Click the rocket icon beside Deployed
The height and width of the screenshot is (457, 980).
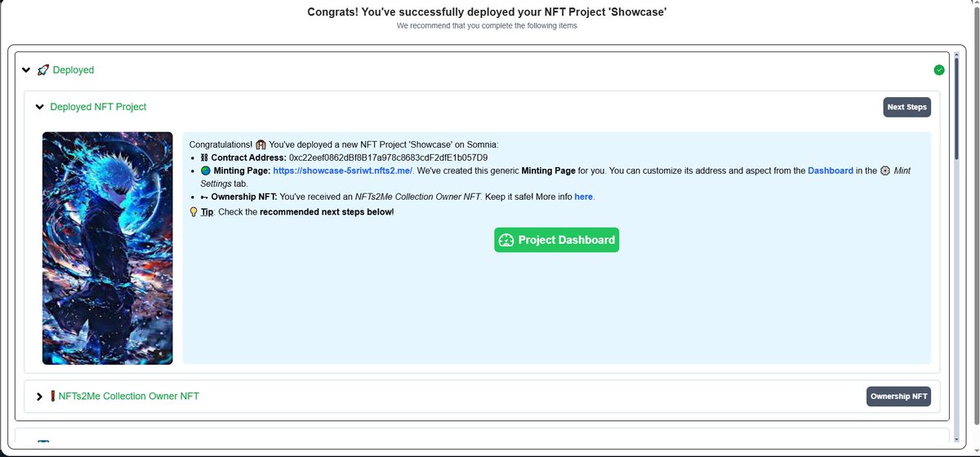click(43, 70)
